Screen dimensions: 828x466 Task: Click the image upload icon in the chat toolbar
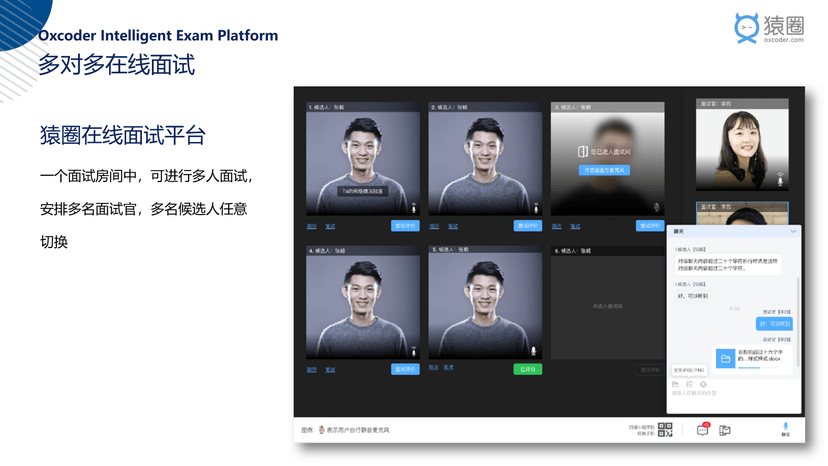coord(689,384)
